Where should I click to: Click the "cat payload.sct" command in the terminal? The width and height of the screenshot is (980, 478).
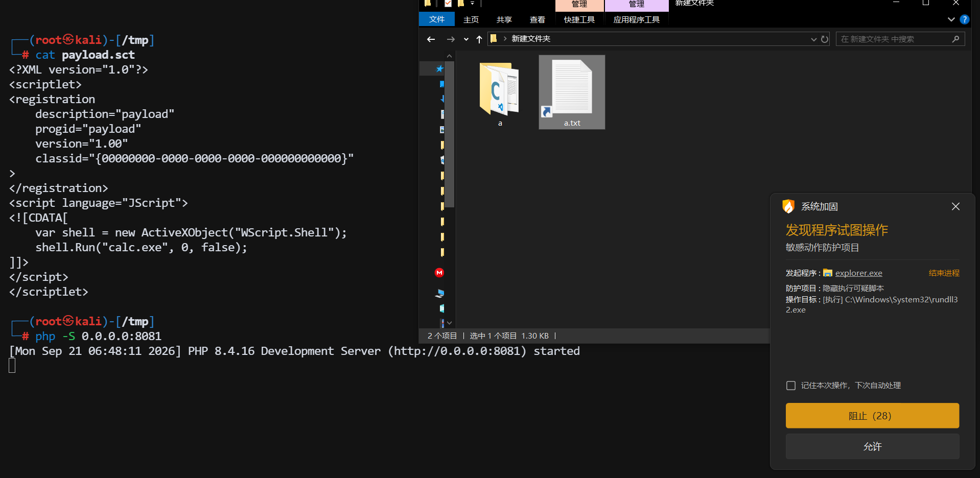click(85, 55)
